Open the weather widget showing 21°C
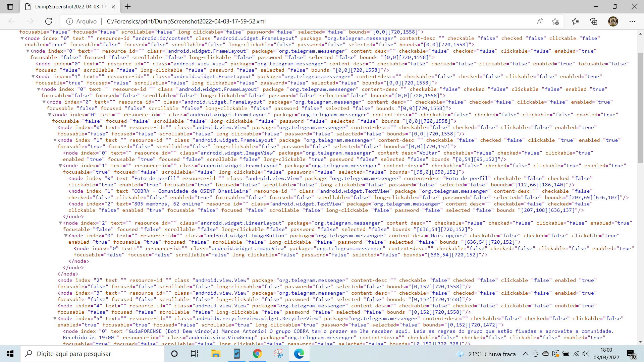The image size is (644, 362). 486,354
